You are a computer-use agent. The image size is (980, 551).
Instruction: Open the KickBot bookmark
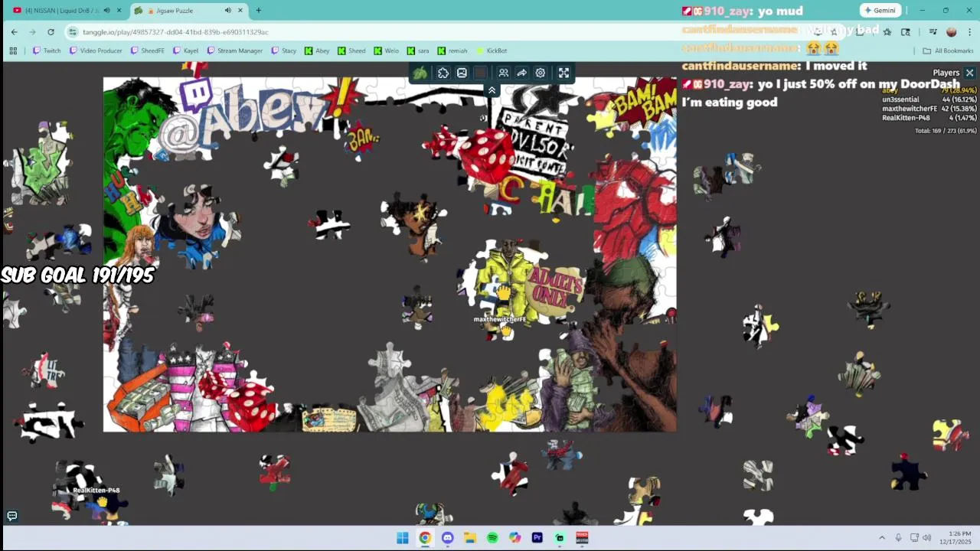[x=492, y=51]
